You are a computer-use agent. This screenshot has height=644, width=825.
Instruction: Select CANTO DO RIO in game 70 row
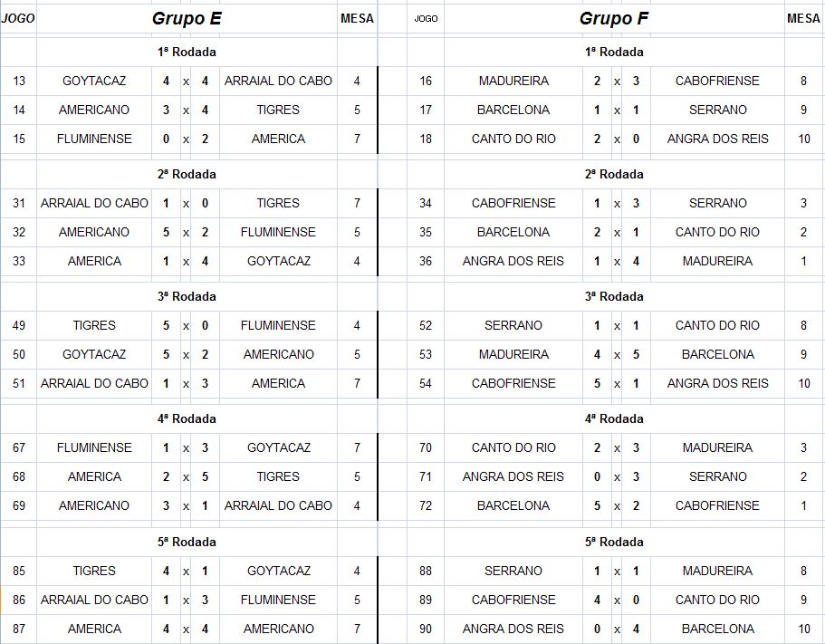pos(513,447)
